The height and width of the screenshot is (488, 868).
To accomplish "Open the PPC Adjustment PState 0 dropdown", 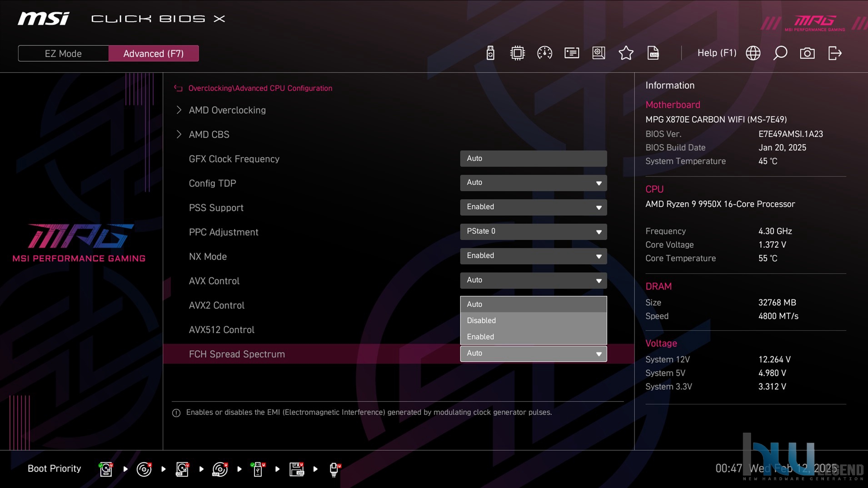I will tap(533, 232).
